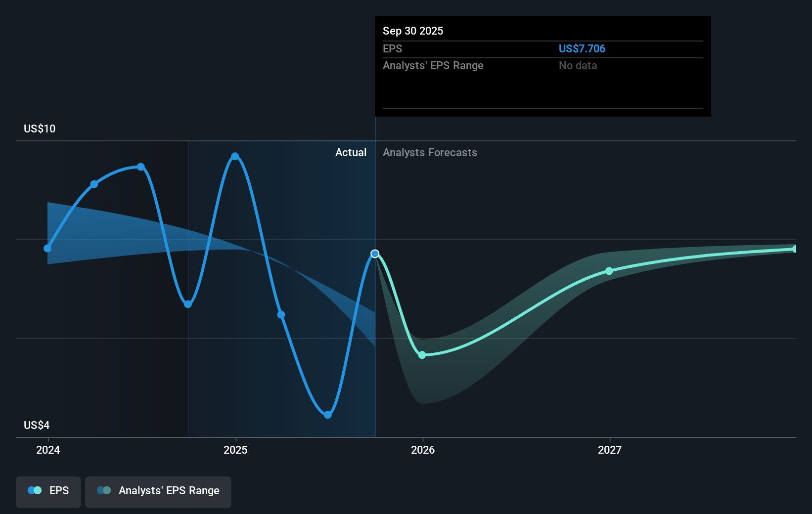Toggle the Analysts' EPS Range legend item
This screenshot has width=812, height=514.
[158, 491]
